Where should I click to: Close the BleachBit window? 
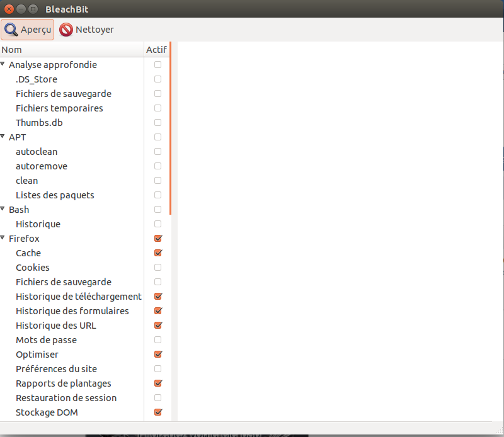point(9,9)
